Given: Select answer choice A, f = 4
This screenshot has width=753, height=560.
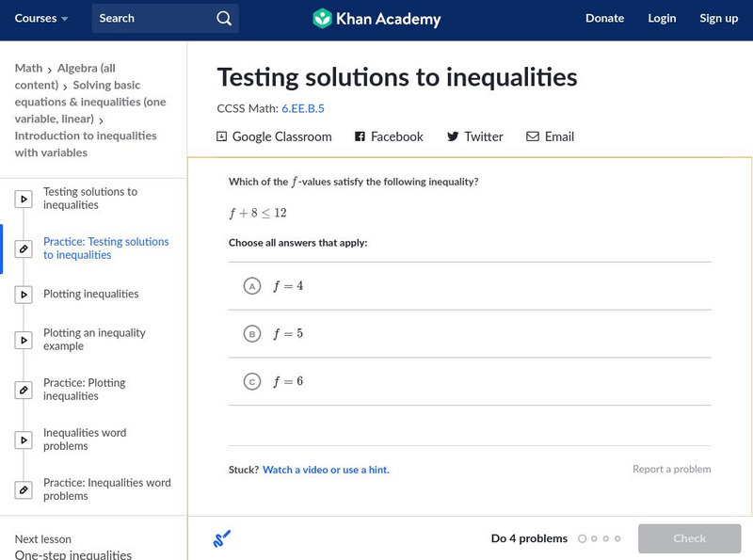Looking at the screenshot, I should click(251, 286).
